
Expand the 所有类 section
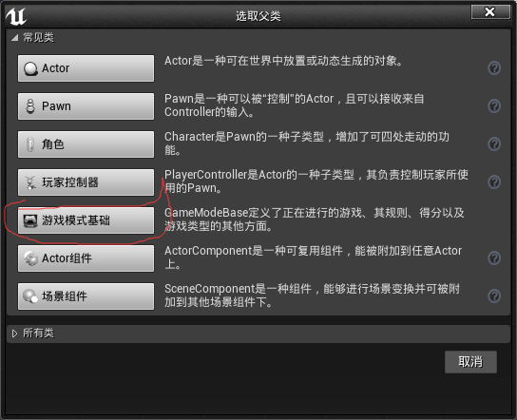[14, 334]
